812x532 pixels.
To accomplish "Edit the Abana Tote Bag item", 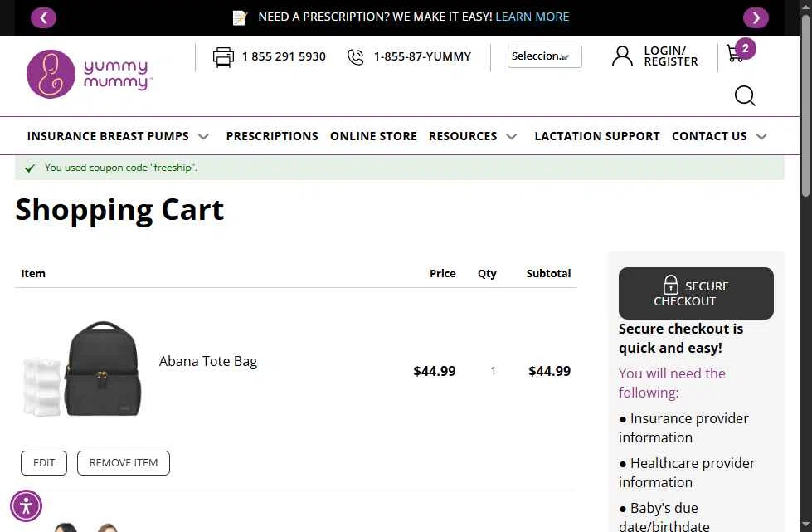I will (44, 463).
